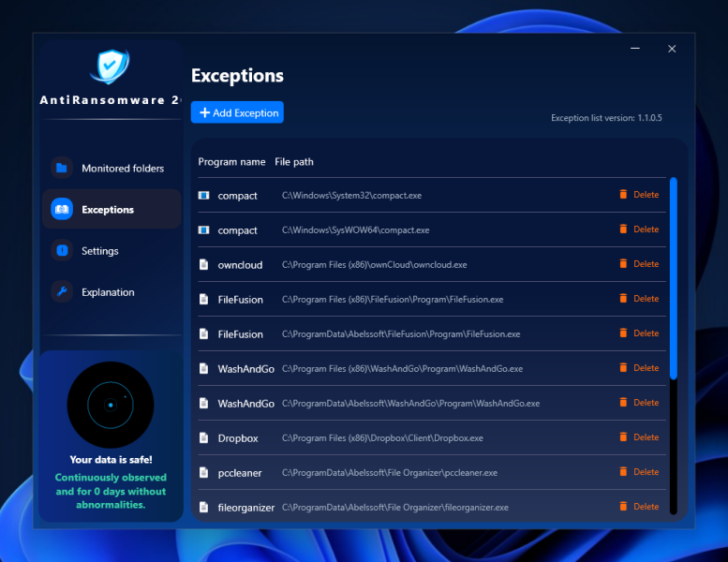Click the Exception list version 1.1.0.5 label
The width and height of the screenshot is (728, 562).
606,118
